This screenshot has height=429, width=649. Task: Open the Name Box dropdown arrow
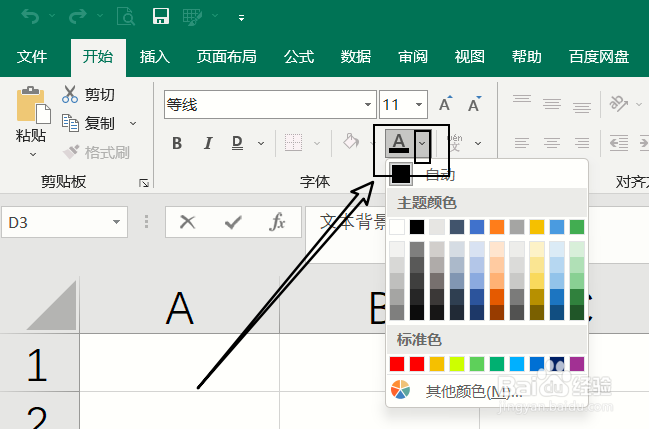(116, 222)
